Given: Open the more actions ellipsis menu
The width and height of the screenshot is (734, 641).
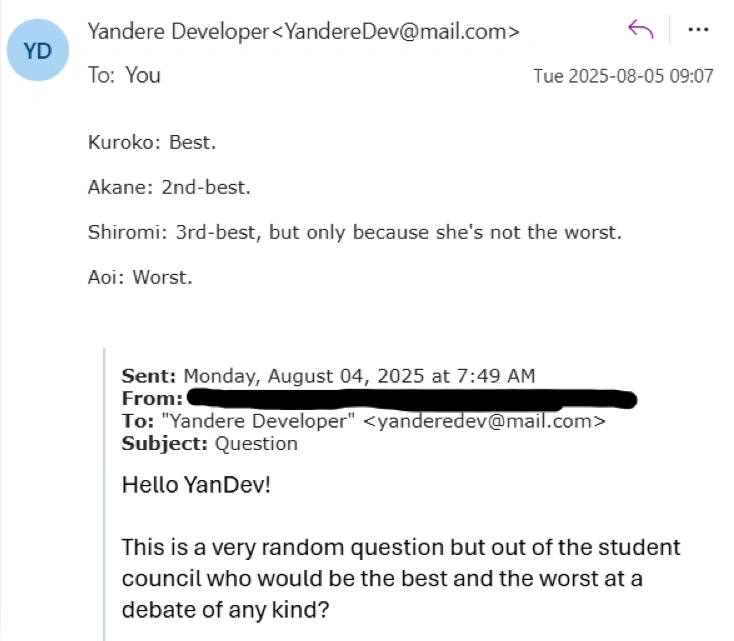Looking at the screenshot, I should pos(699,30).
